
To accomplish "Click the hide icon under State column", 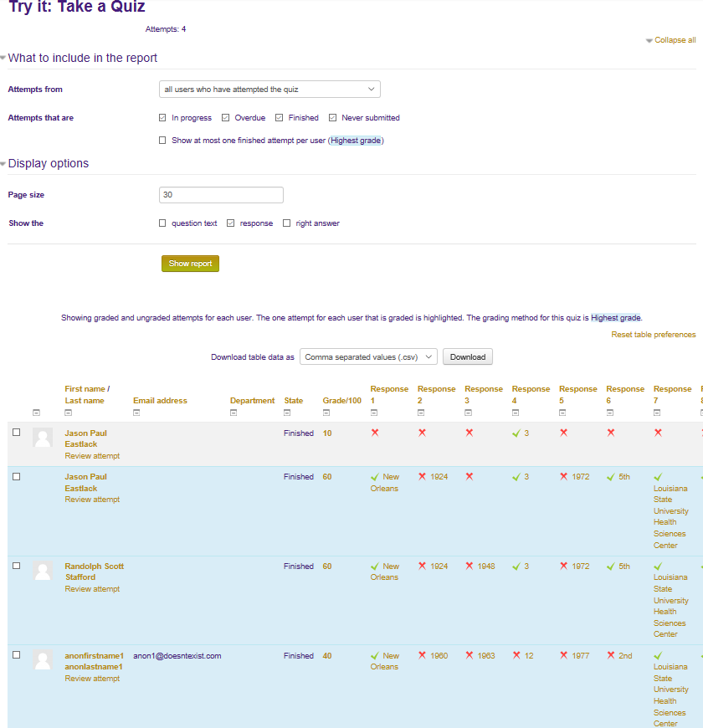I will click(x=287, y=413).
